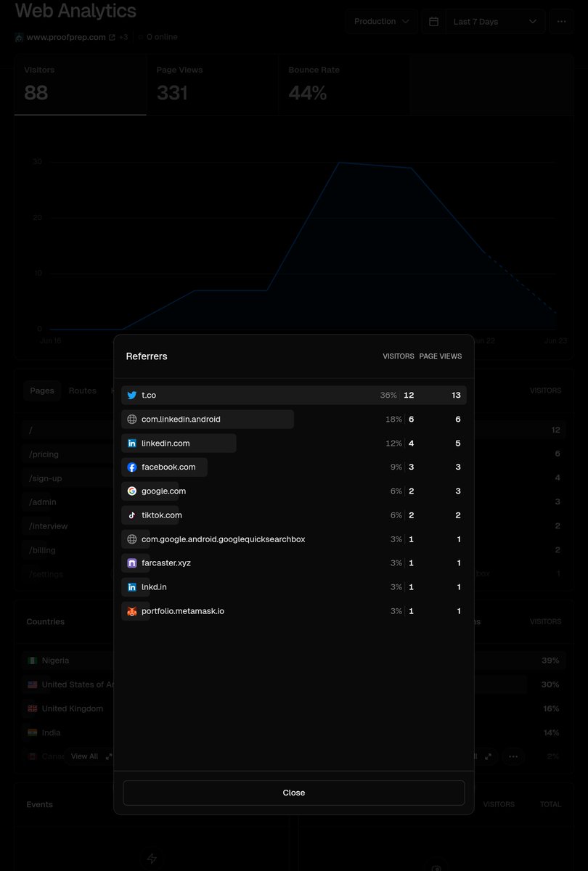The height and width of the screenshot is (871, 588).
Task: Click the /interview page row
Action: pyautogui.click(x=67, y=526)
